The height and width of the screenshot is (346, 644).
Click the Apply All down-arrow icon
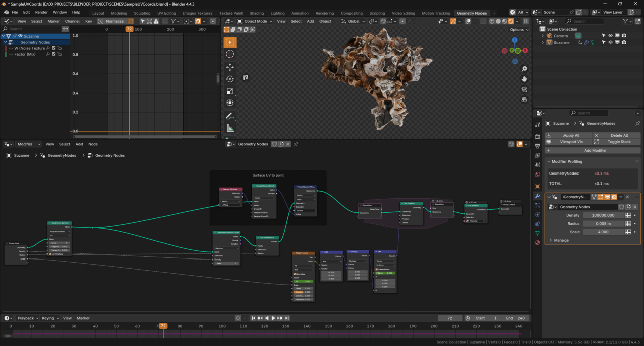click(549, 135)
